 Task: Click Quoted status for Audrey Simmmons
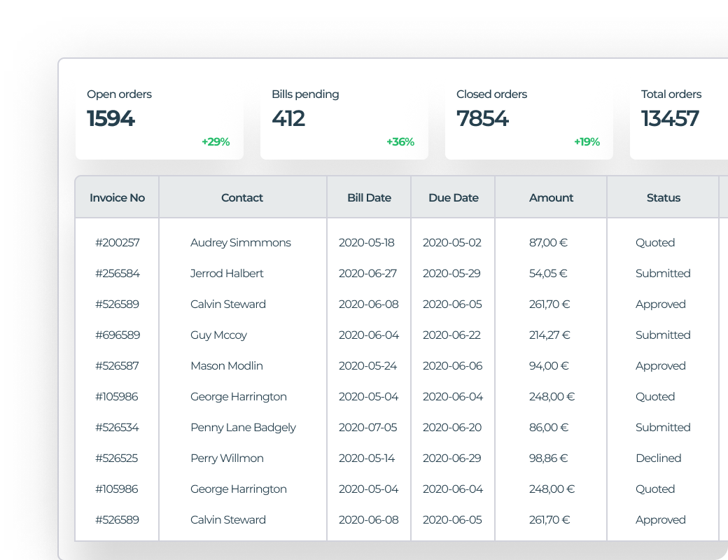point(655,242)
